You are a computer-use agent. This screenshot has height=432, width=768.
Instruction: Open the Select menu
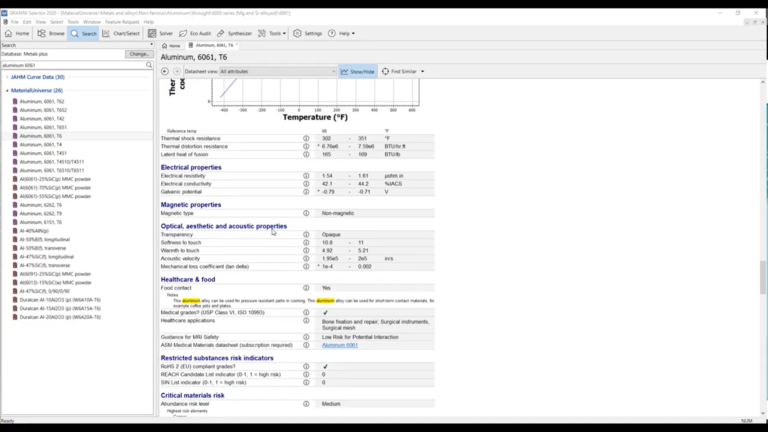(57, 22)
